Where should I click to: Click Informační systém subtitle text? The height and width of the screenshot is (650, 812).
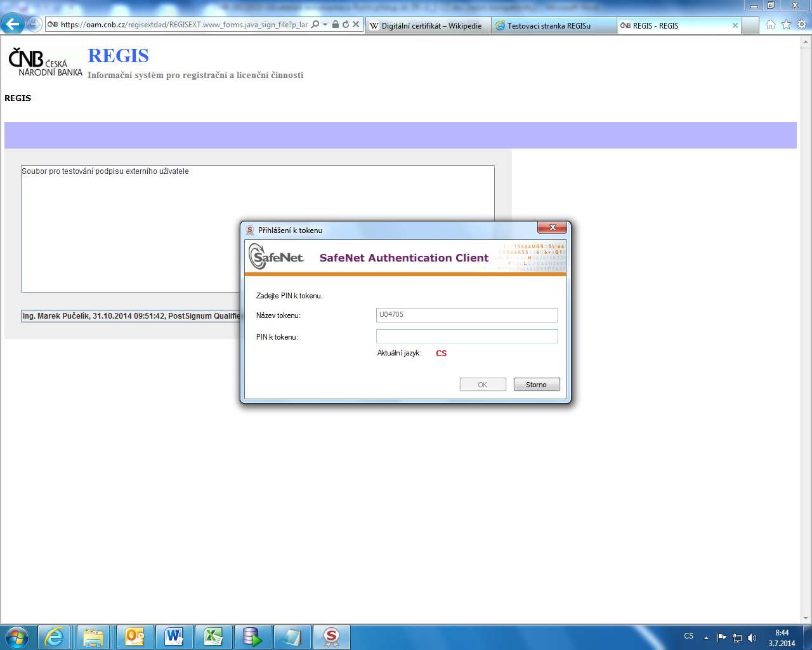195,75
